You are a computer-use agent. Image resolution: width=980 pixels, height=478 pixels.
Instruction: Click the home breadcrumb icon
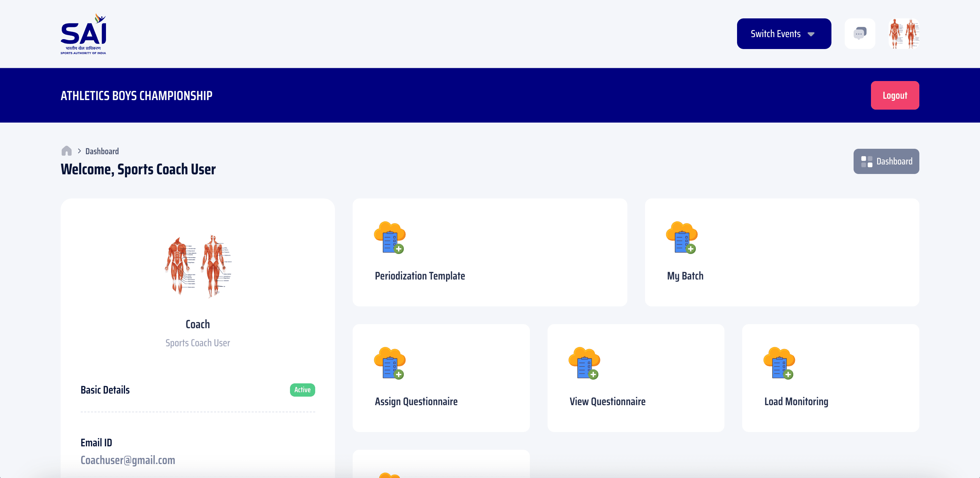66,151
